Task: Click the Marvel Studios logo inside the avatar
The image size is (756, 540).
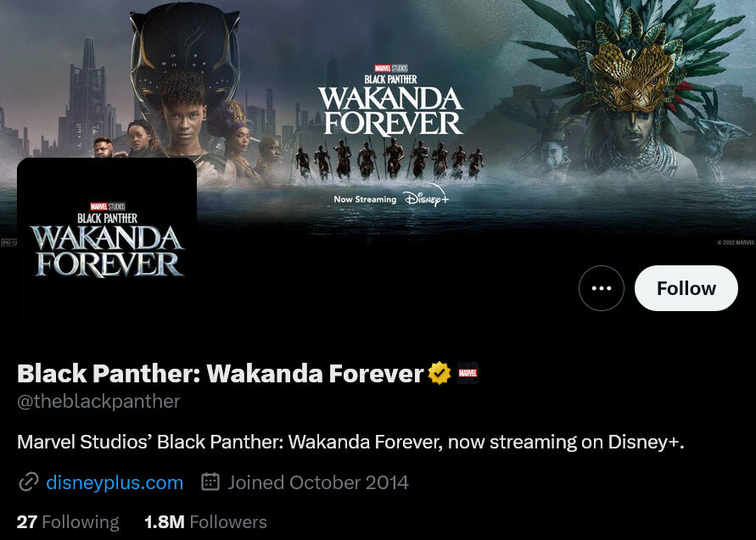Action: [x=108, y=207]
